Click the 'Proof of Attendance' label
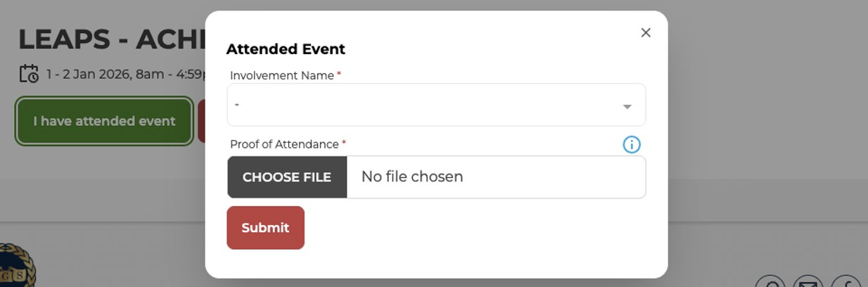Screen dimensions: 868x287 click(284, 144)
